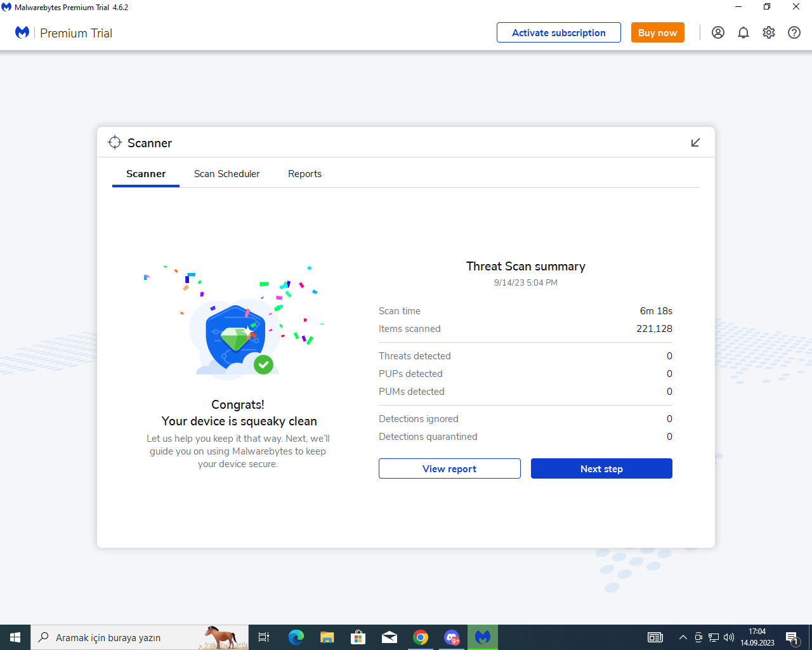Viewport: 812px width, 650px height.
Task: Switch to Google Chrome on the taskbar
Action: 421,637
